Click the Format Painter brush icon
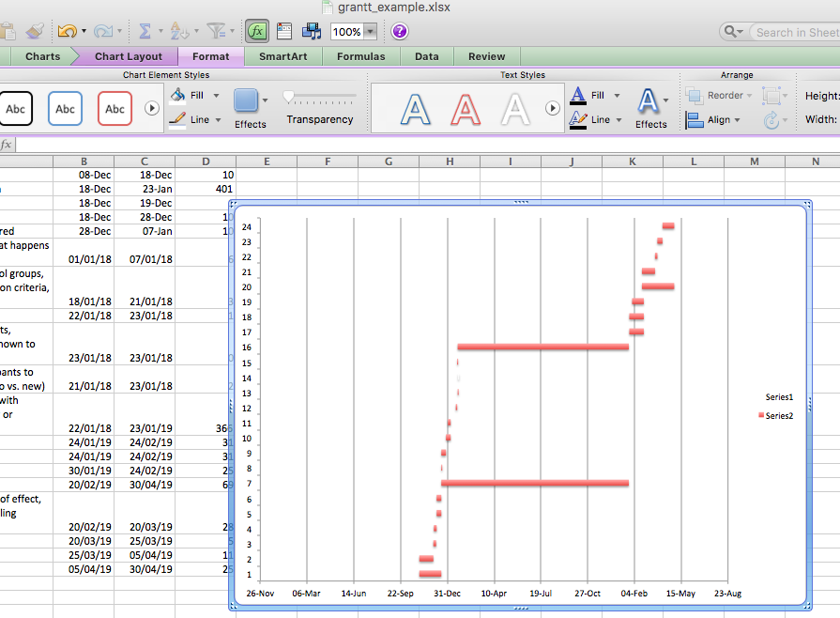Image resolution: width=840 pixels, height=618 pixels. coord(34,32)
